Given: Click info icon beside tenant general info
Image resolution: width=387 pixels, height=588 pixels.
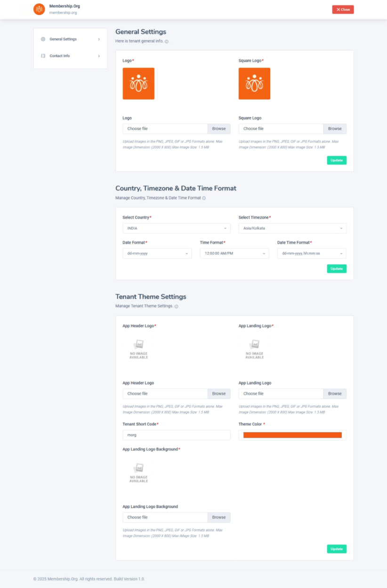Looking at the screenshot, I should pos(167,41).
